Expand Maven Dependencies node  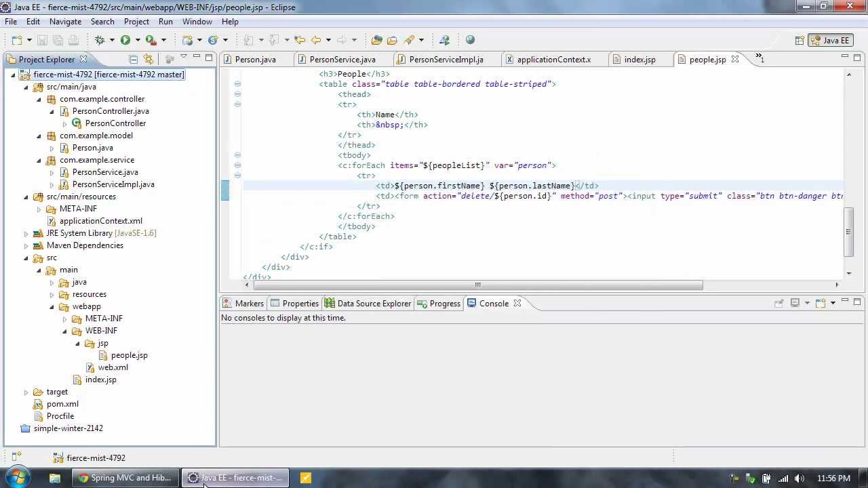coord(26,245)
